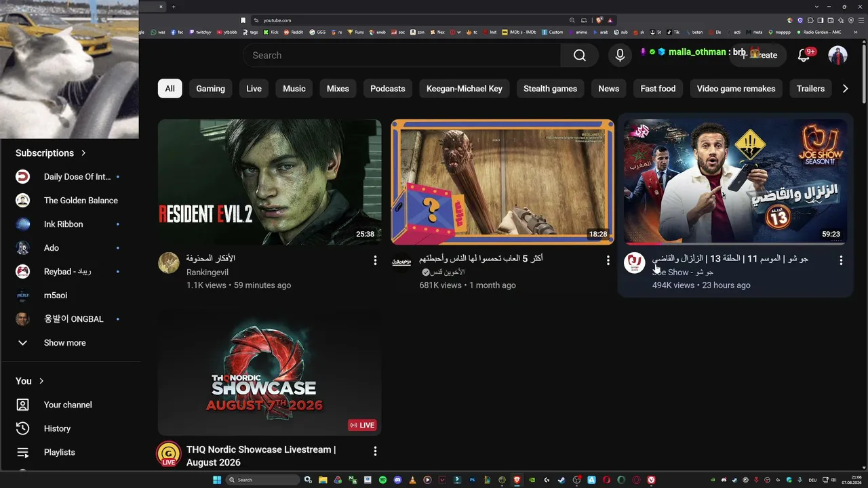
Task: Open the File Explorer taskbar icon
Action: (323, 480)
